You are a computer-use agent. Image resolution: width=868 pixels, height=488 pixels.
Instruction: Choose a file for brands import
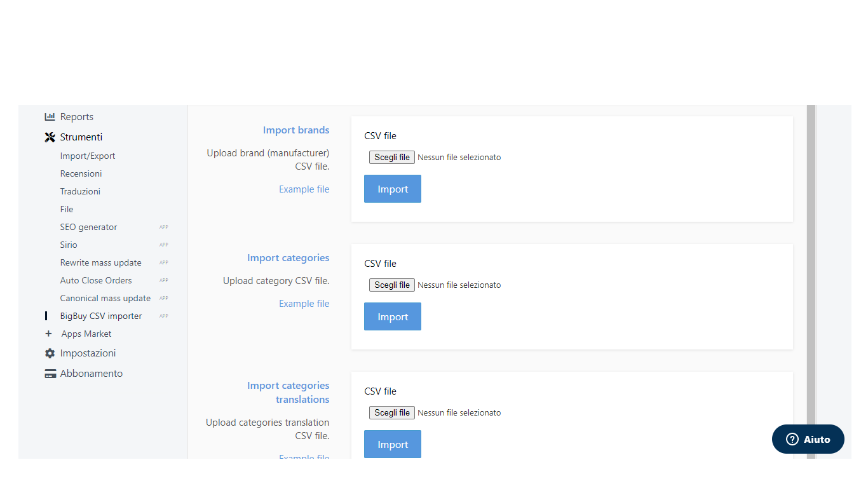pyautogui.click(x=391, y=157)
